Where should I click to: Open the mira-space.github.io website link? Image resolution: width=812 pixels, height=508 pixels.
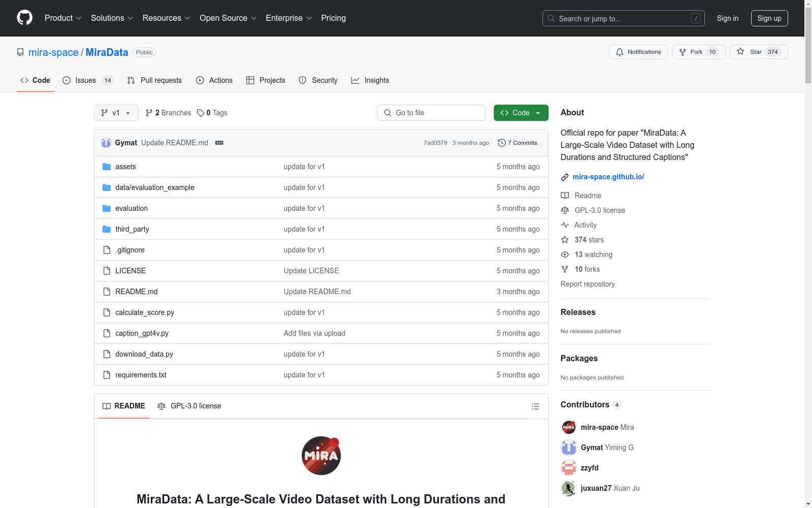coord(608,177)
